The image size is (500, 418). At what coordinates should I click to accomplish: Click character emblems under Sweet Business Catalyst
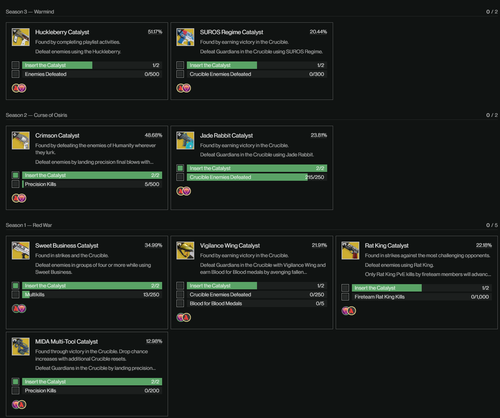(19, 308)
